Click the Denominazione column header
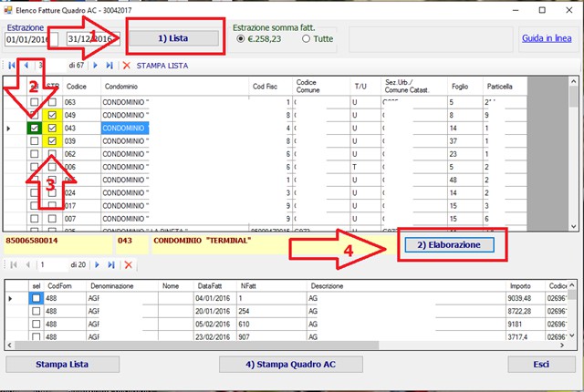This screenshot has width=584, height=392. coord(121,286)
